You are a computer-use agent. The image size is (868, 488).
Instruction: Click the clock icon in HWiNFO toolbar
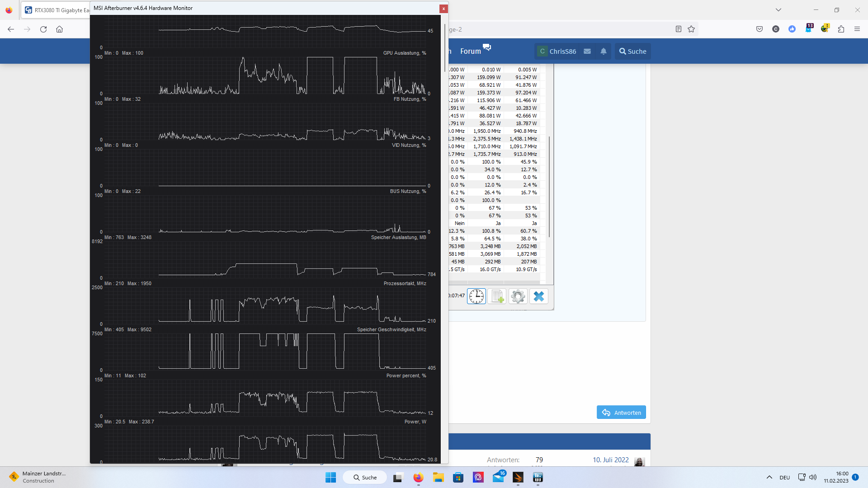476,296
